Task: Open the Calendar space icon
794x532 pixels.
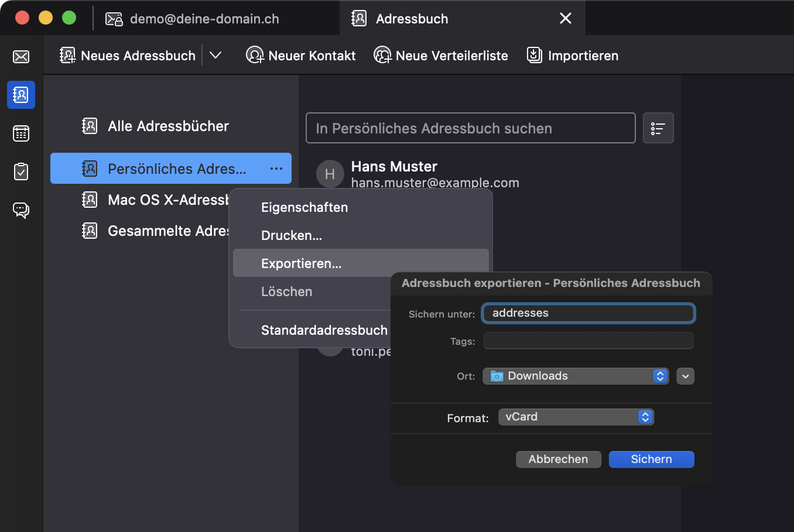Action: click(x=21, y=133)
